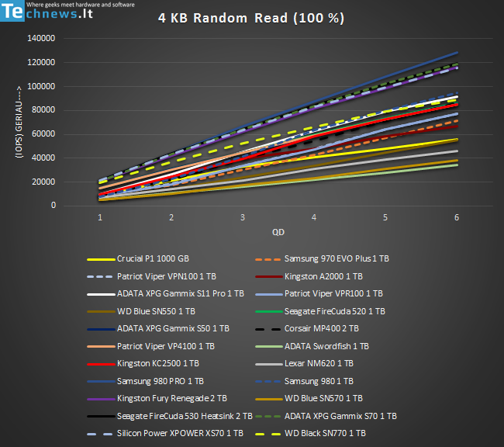Click the ADATA XPG Gammix S11 Pro legend label
The image size is (504, 447).
click(181, 294)
